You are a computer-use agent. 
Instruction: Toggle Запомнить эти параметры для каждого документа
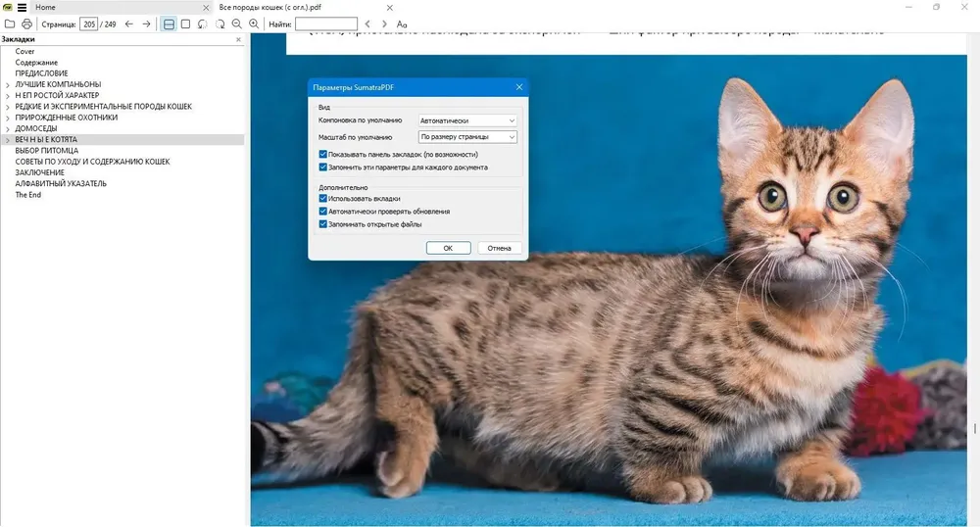tap(323, 168)
